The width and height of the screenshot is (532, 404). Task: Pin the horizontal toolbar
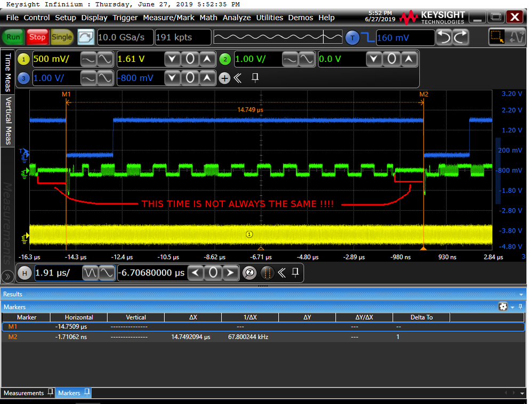point(295,272)
